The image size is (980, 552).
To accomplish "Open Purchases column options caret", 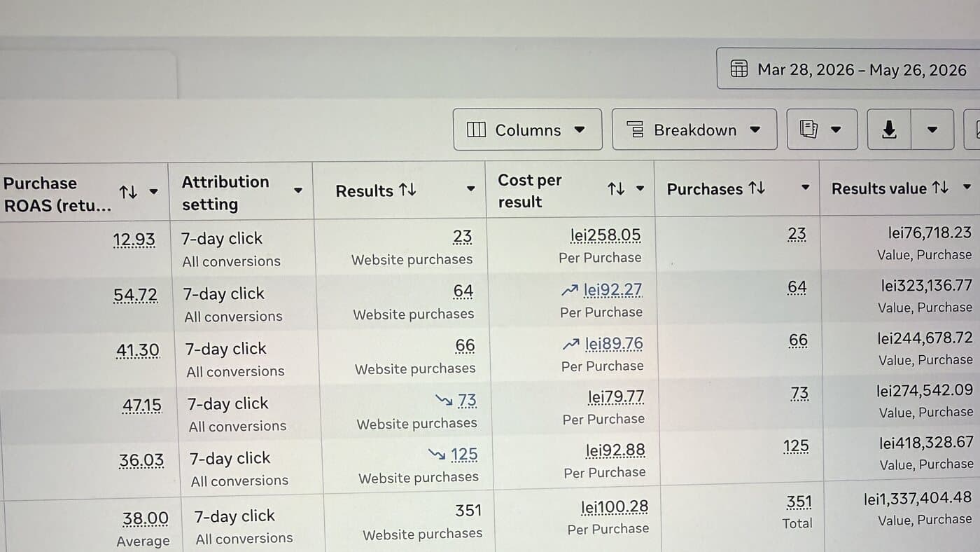I will tap(806, 188).
